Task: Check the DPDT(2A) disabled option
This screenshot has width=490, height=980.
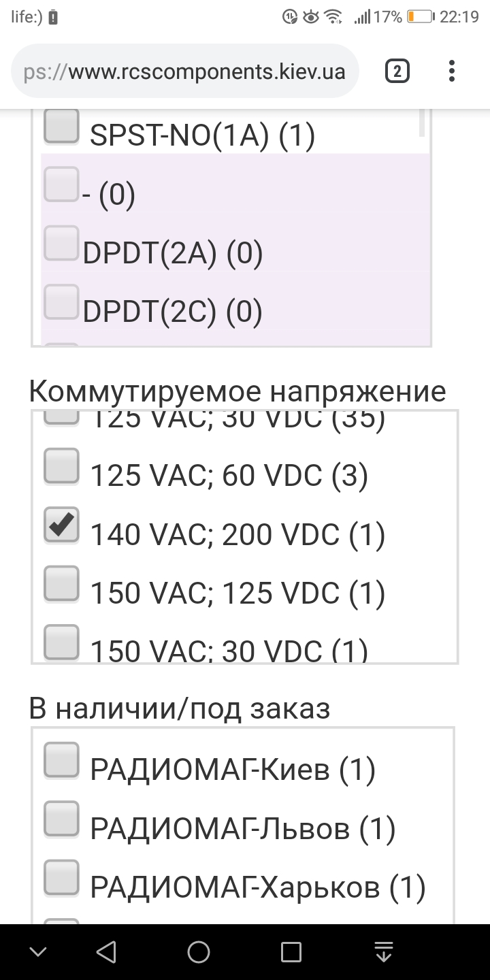Action: 61,244
